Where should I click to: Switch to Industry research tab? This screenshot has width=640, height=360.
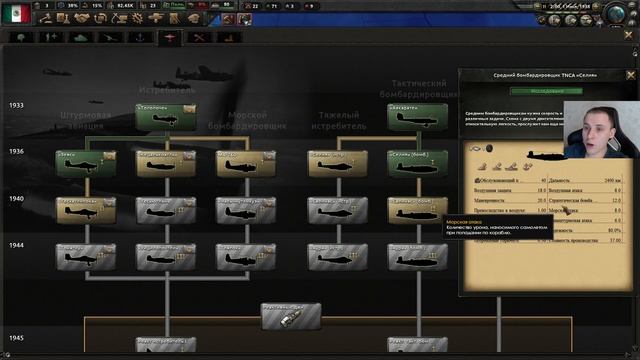click(229, 38)
